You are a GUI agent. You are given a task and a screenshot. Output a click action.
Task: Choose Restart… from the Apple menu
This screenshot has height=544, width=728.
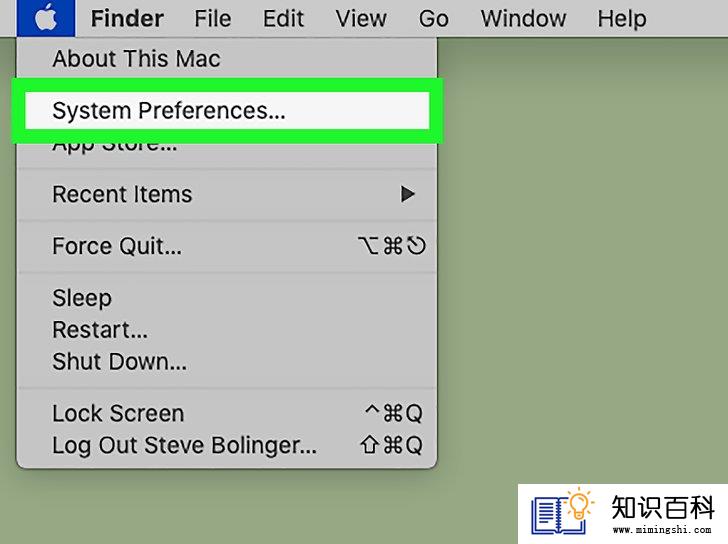pyautogui.click(x=227, y=330)
